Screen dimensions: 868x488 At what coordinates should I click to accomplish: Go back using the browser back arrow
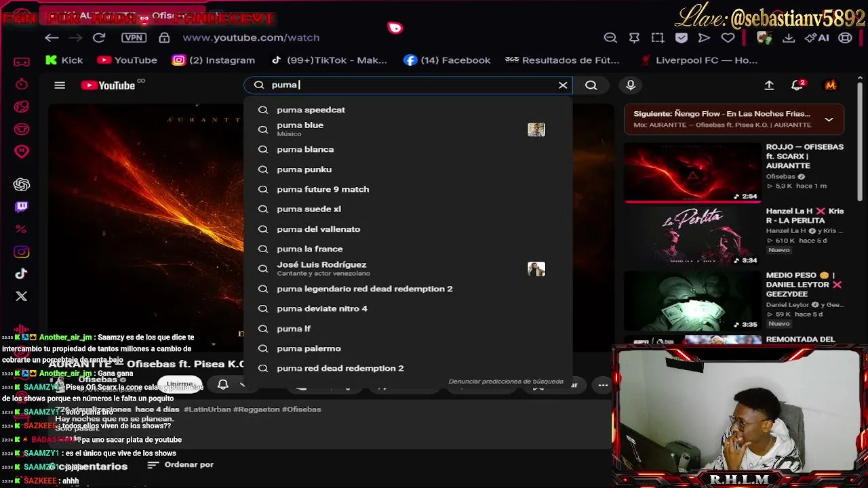point(52,38)
